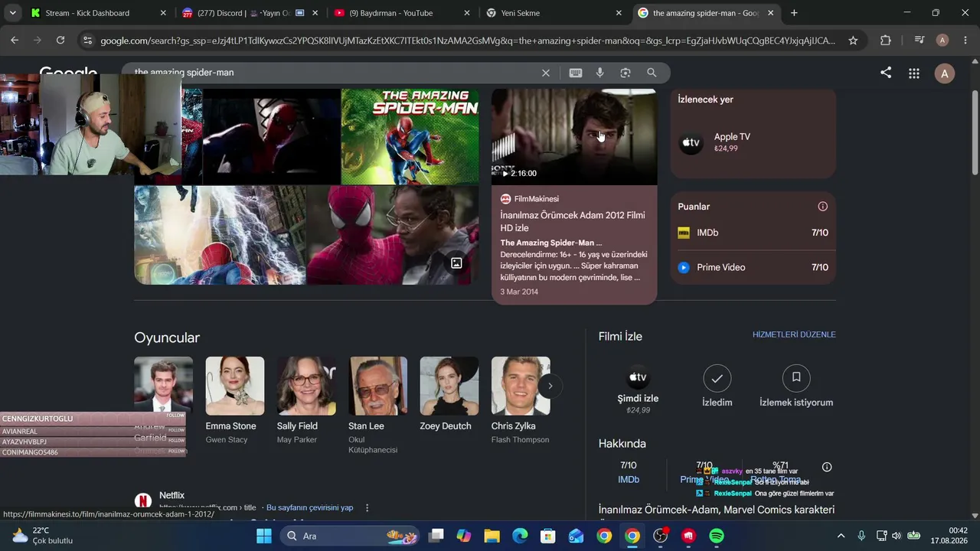Click the Chrome address bar URL
Screen dimensions: 980x551
pyautogui.click(x=468, y=41)
